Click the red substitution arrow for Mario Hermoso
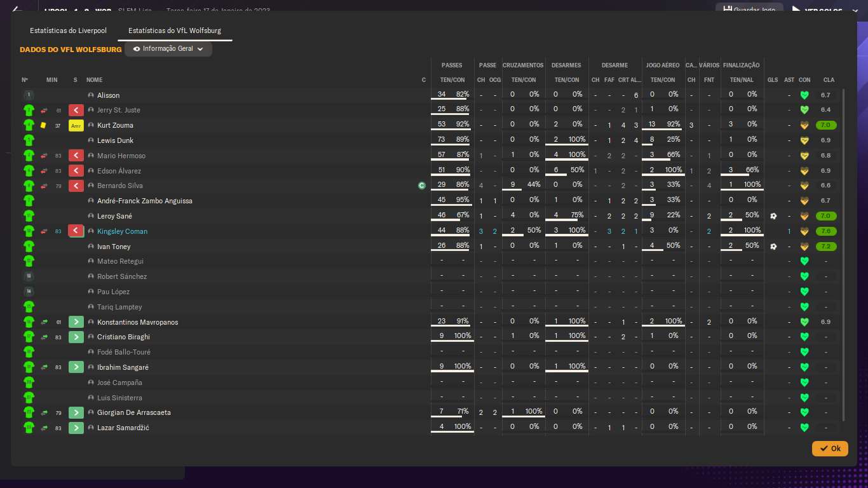This screenshot has height=488, width=868. tap(76, 156)
